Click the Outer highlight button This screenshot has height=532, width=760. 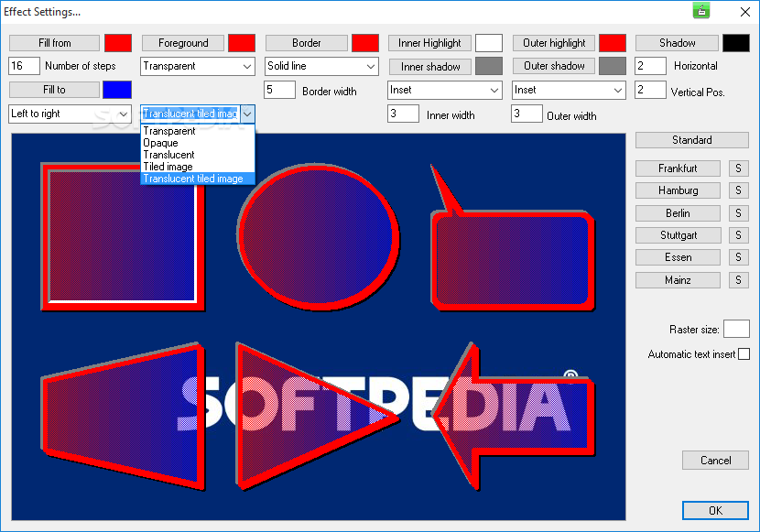tap(554, 43)
